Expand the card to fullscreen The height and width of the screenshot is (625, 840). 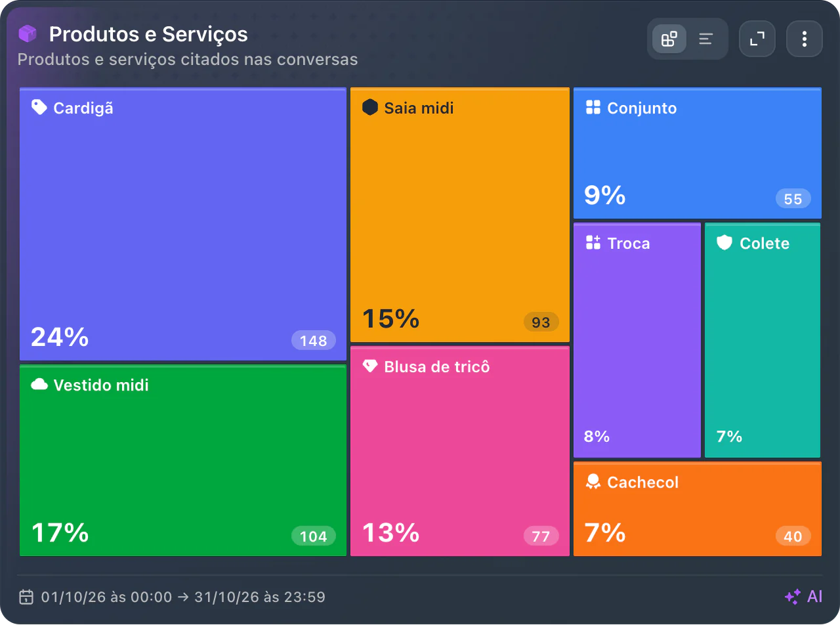click(757, 39)
